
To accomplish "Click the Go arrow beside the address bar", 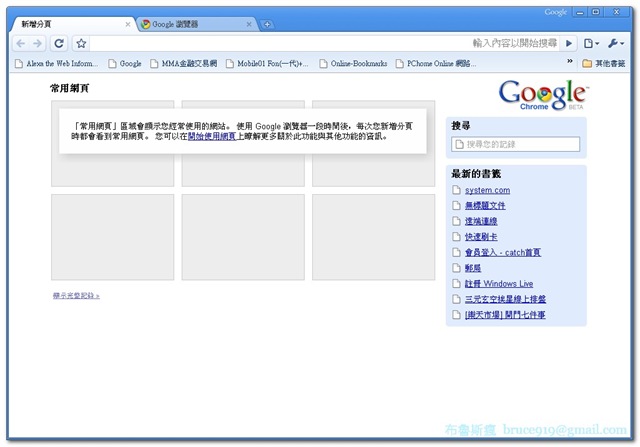I will (569, 43).
